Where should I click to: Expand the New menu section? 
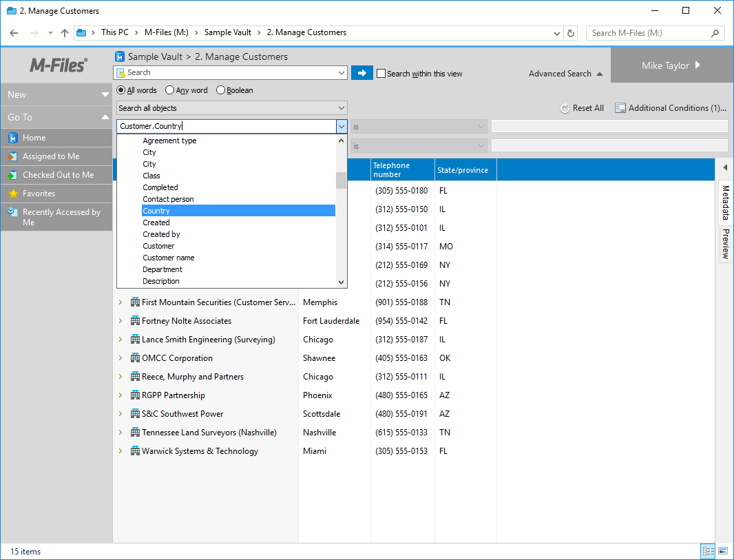pyautogui.click(x=105, y=94)
